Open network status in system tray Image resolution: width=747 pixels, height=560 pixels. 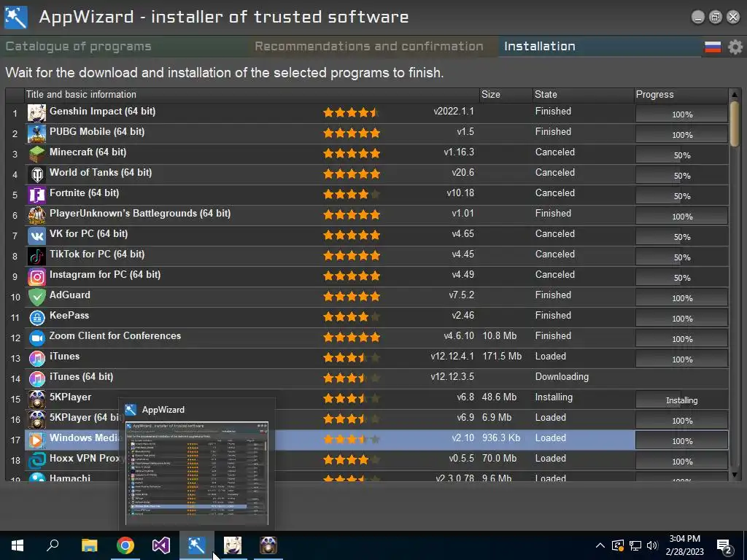tap(635, 545)
